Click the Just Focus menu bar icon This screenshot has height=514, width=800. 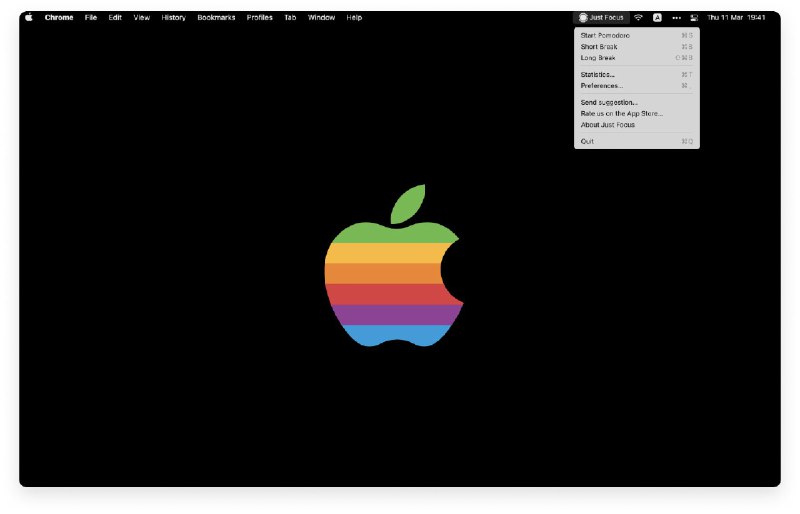[601, 18]
